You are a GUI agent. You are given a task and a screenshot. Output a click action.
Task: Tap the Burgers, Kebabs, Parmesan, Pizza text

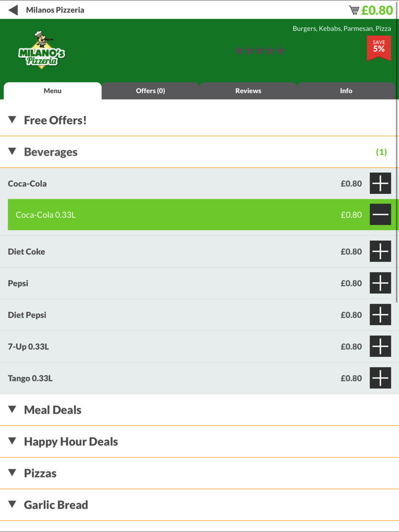click(342, 28)
